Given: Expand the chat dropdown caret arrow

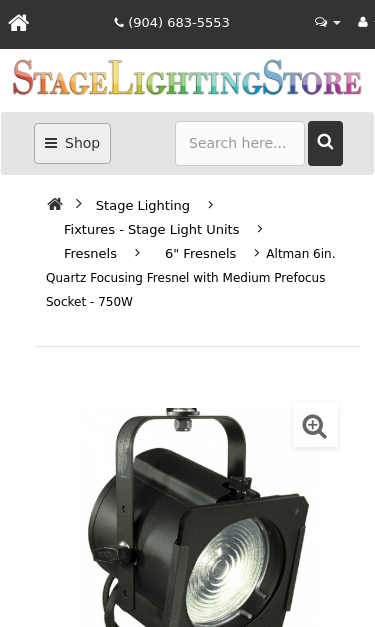Looking at the screenshot, I should (x=337, y=23).
